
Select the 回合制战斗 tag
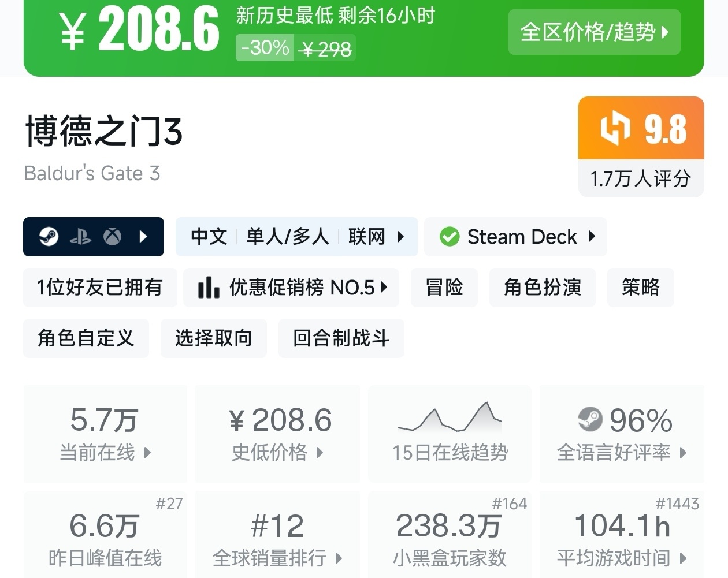[341, 338]
